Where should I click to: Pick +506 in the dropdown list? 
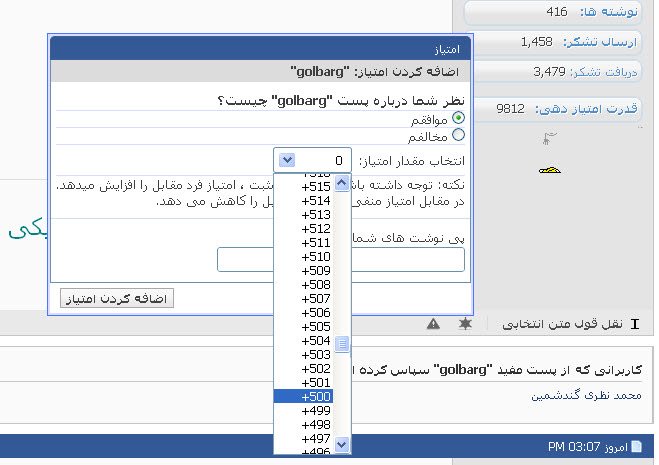[x=303, y=312]
